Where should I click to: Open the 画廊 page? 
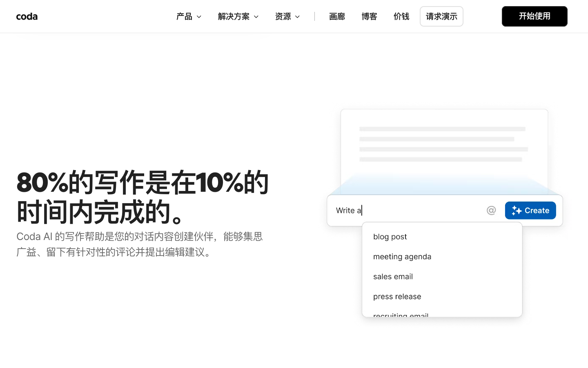337,16
